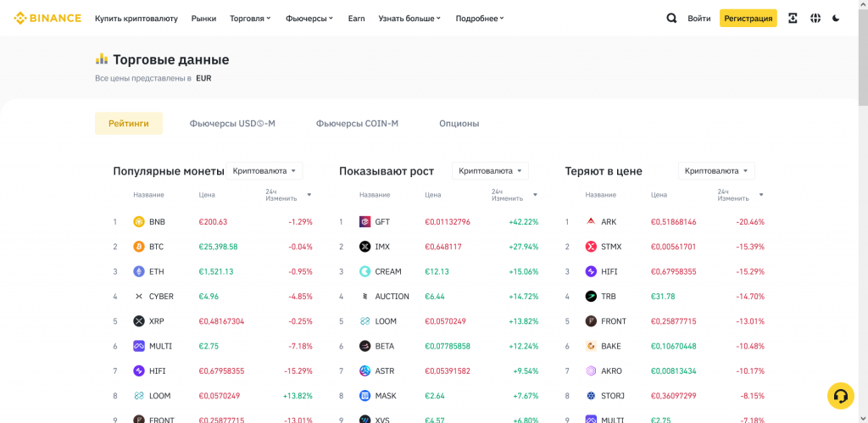This screenshot has height=423, width=868.
Task: Expand the Узнать больше menu
Action: [x=409, y=19]
